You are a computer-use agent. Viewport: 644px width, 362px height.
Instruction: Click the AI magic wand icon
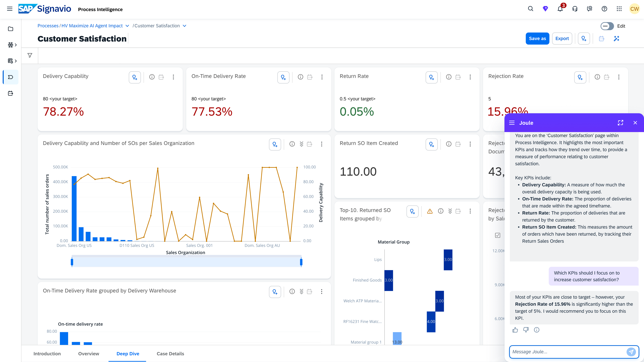(x=616, y=39)
